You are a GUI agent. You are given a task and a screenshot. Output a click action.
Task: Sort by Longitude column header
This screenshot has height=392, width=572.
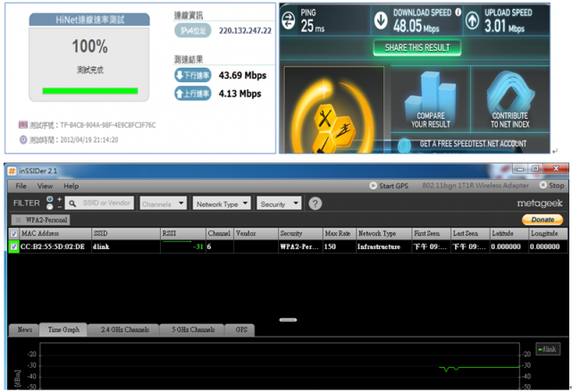(548, 234)
